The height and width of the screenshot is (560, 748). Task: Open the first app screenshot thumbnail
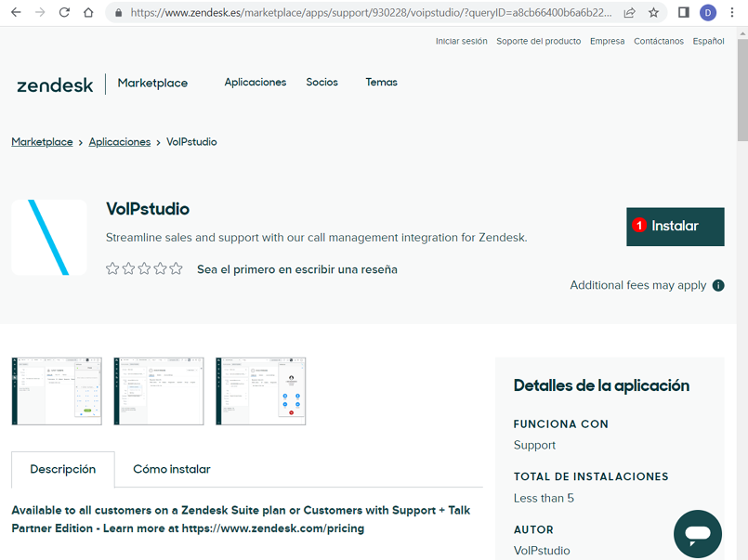coord(57,391)
